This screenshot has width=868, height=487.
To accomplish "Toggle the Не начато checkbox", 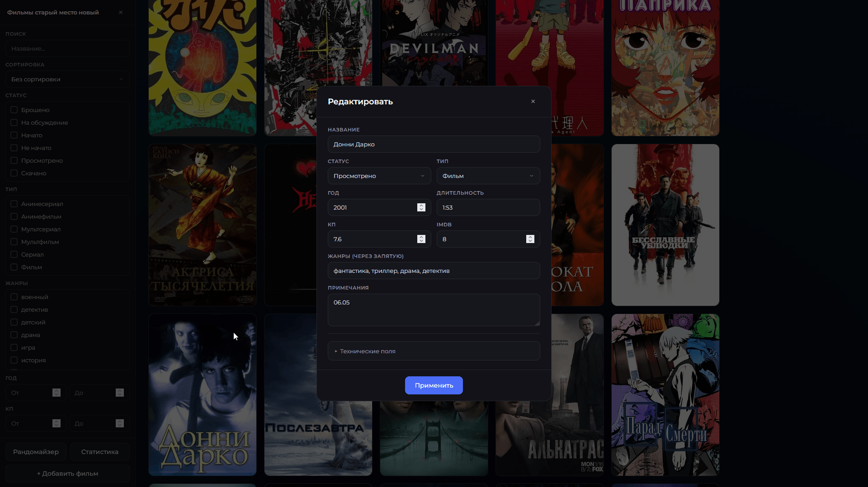I will (14, 148).
